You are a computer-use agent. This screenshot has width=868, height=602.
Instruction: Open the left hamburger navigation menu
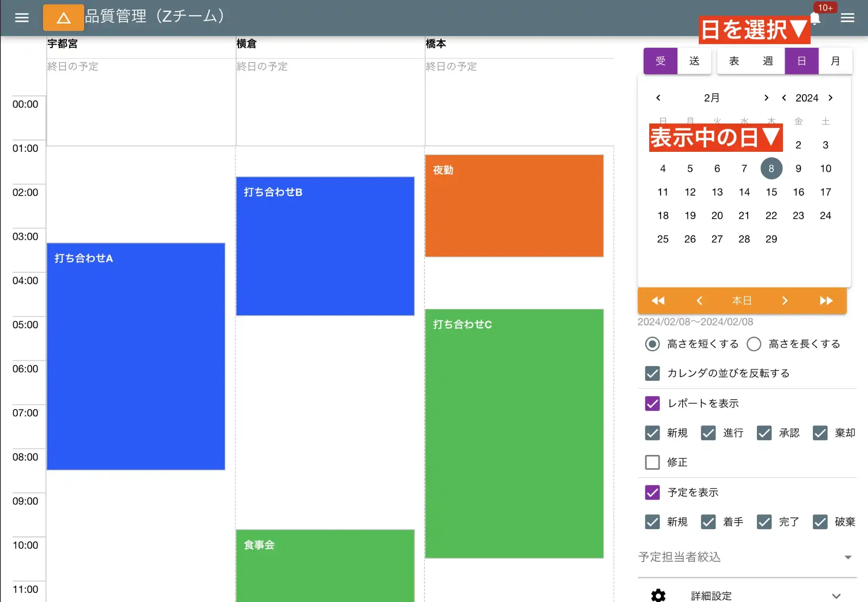[x=22, y=18]
